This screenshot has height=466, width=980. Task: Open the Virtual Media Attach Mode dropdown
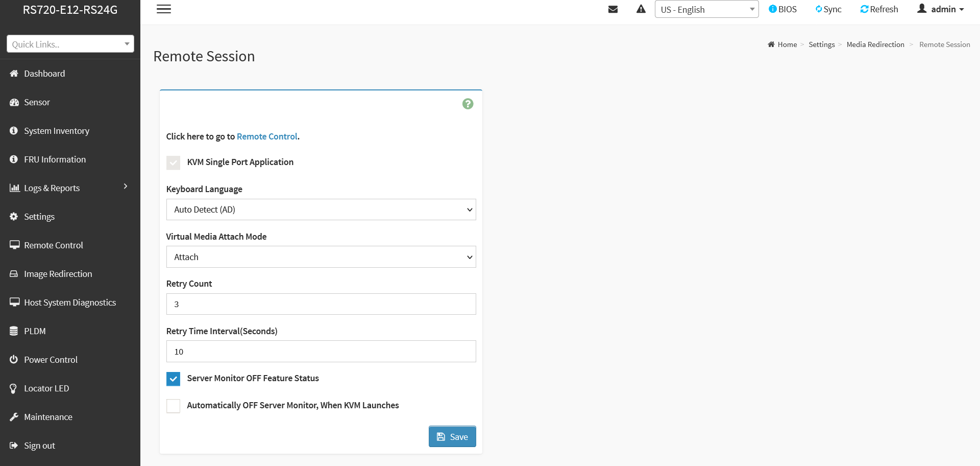pos(321,257)
